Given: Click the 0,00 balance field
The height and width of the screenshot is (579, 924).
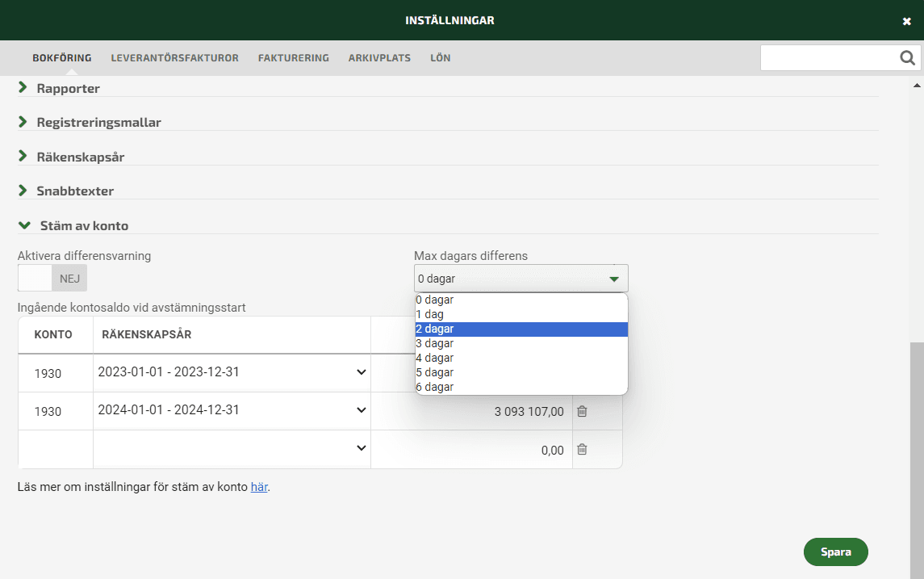Looking at the screenshot, I should click(471, 450).
